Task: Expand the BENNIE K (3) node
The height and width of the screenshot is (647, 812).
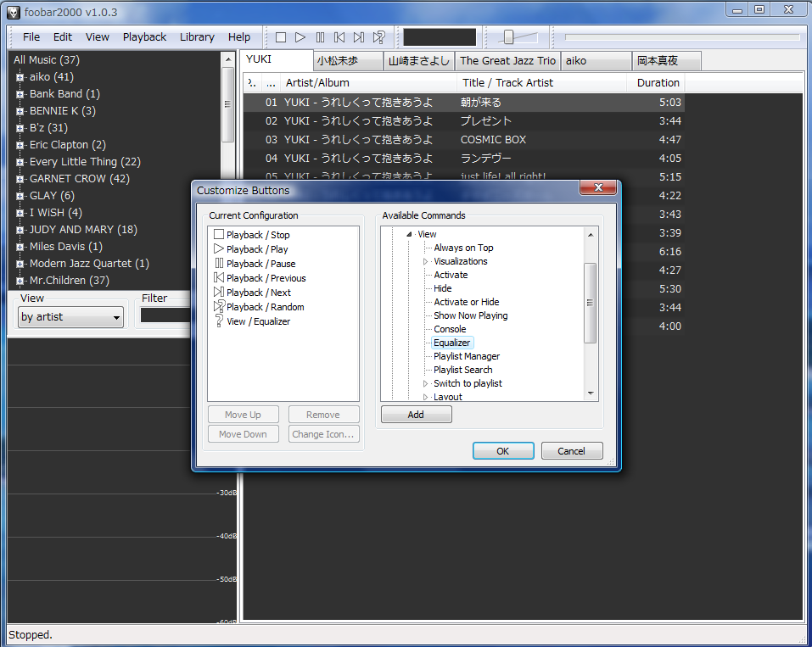Action: coord(20,111)
